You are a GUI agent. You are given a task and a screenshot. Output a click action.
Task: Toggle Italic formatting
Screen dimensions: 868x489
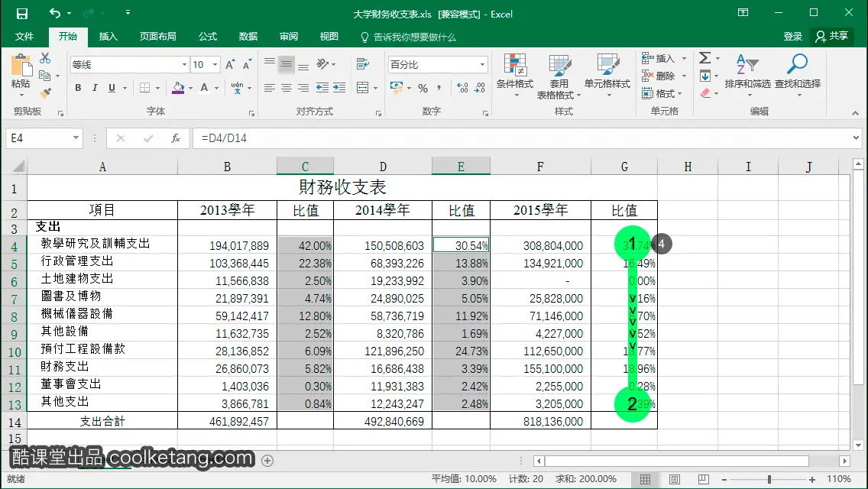(x=95, y=88)
